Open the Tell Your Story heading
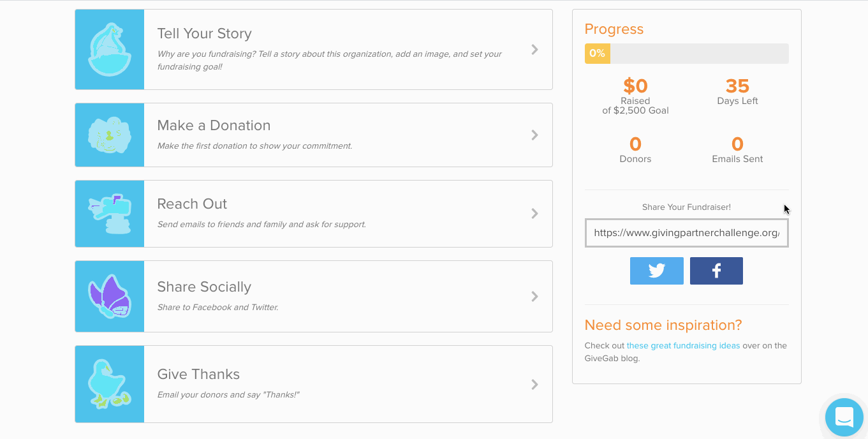The height and width of the screenshot is (439, 868). click(x=204, y=34)
